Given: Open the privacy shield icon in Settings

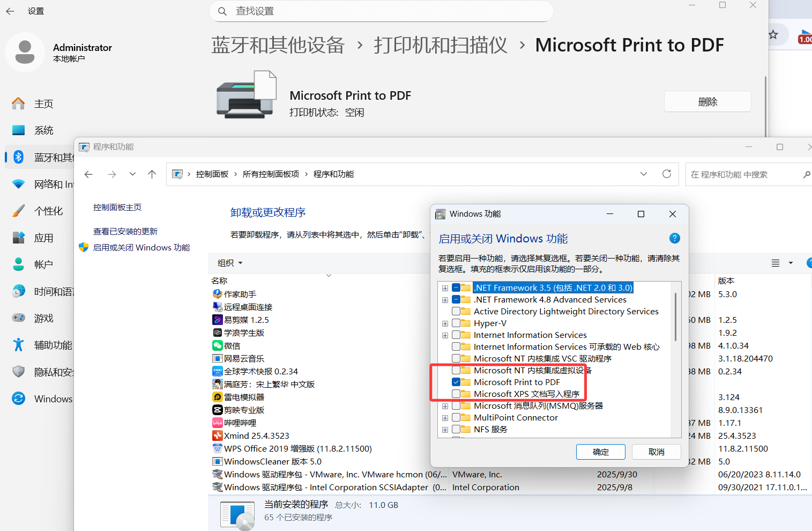Looking at the screenshot, I should point(18,372).
